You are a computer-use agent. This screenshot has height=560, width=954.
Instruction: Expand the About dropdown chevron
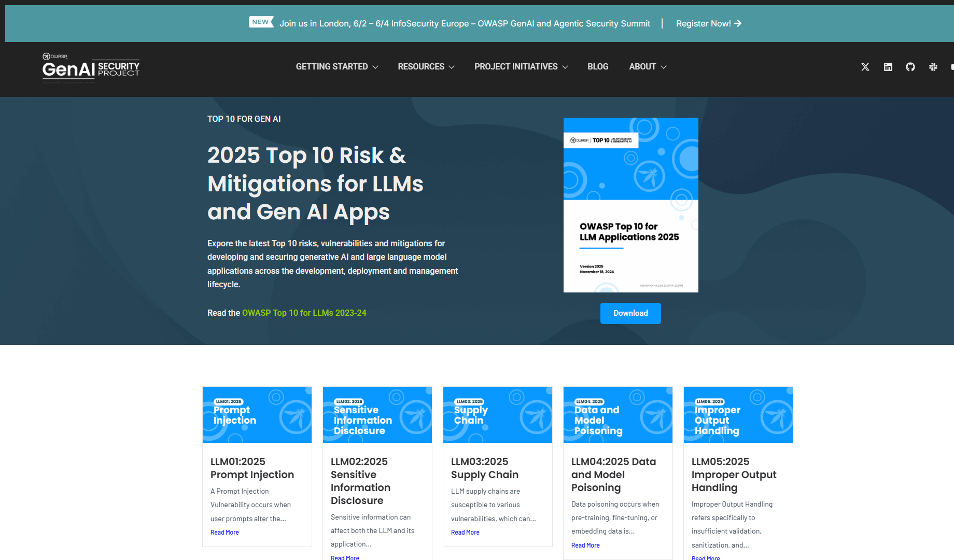664,67
